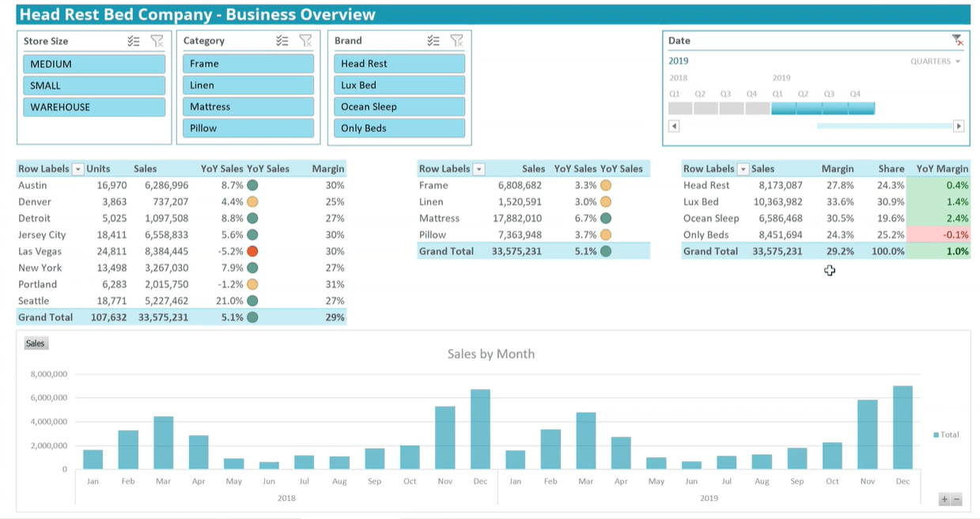Toggle multi-select in Brand slicer

[433, 41]
